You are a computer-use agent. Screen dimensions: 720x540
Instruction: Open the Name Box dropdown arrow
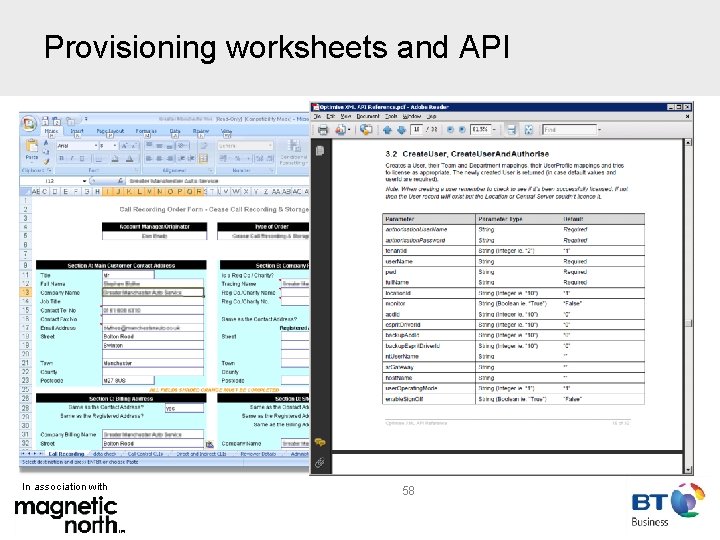(x=84, y=181)
